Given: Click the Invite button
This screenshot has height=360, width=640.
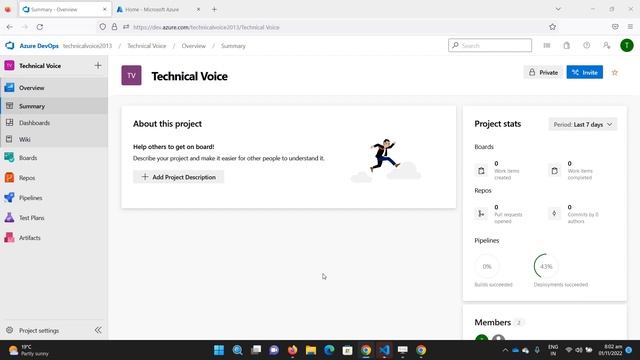Looking at the screenshot, I should point(584,72).
